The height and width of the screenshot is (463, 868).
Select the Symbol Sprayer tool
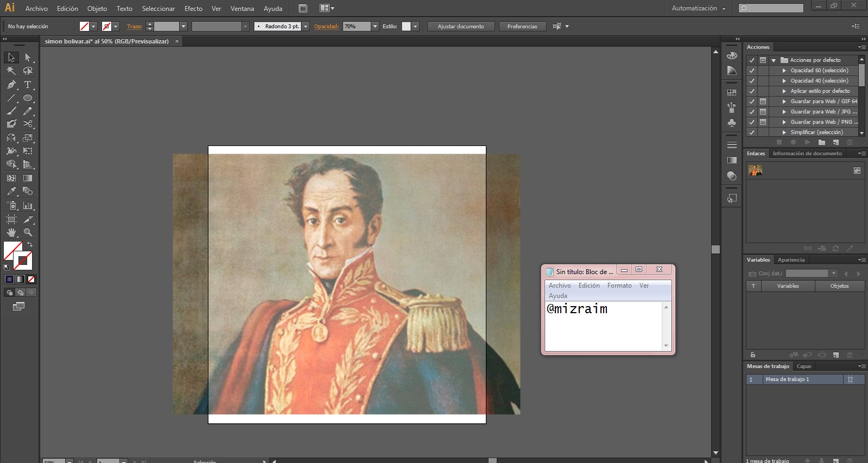11,206
